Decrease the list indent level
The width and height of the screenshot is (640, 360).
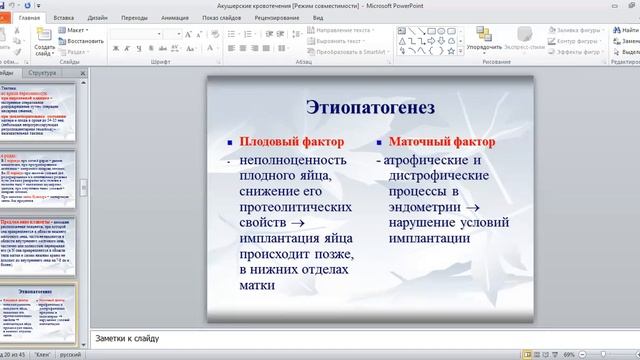pyautogui.click(x=269, y=34)
